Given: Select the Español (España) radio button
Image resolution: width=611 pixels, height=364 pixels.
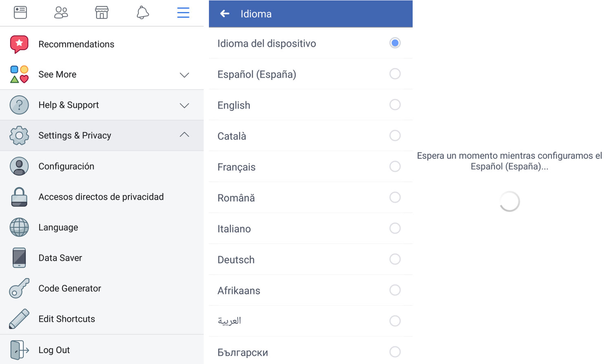Looking at the screenshot, I should [x=395, y=74].
